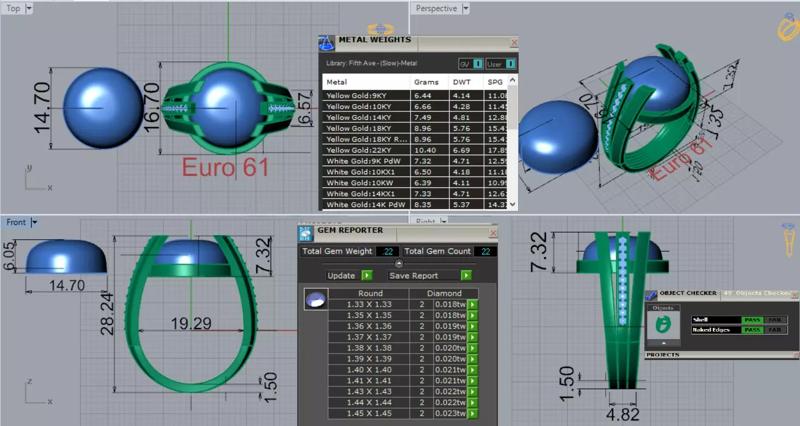Select the Yellow Gold:22KY row
The height and width of the screenshot is (426, 800).
(415, 150)
